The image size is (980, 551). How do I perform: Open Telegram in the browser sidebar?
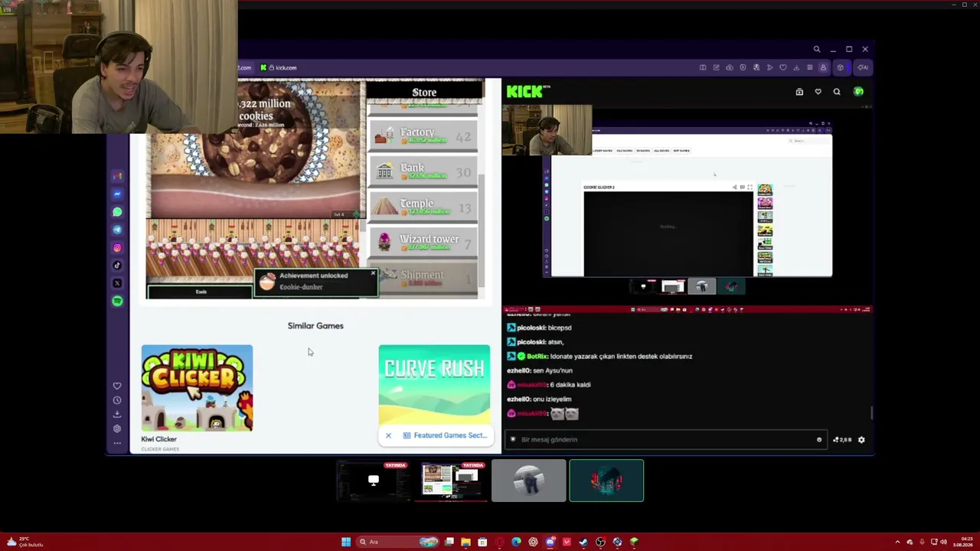coord(117,230)
